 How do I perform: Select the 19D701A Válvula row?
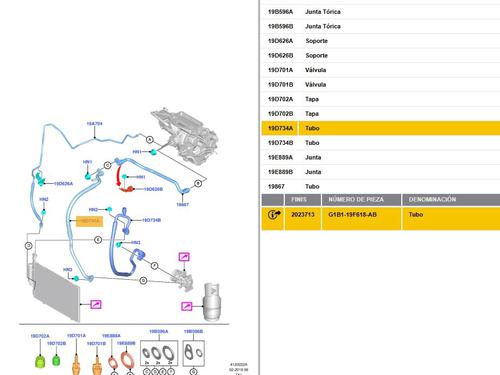[x=380, y=70]
